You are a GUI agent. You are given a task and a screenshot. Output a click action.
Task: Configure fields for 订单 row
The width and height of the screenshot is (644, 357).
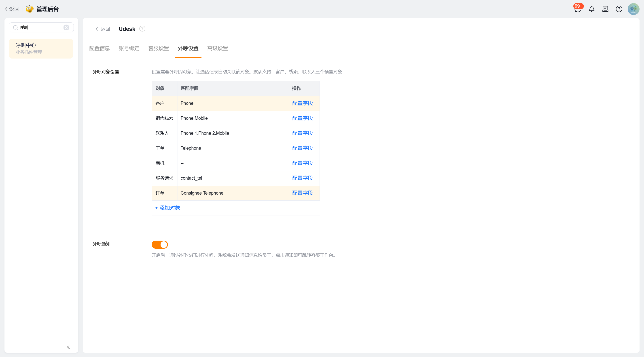point(303,193)
